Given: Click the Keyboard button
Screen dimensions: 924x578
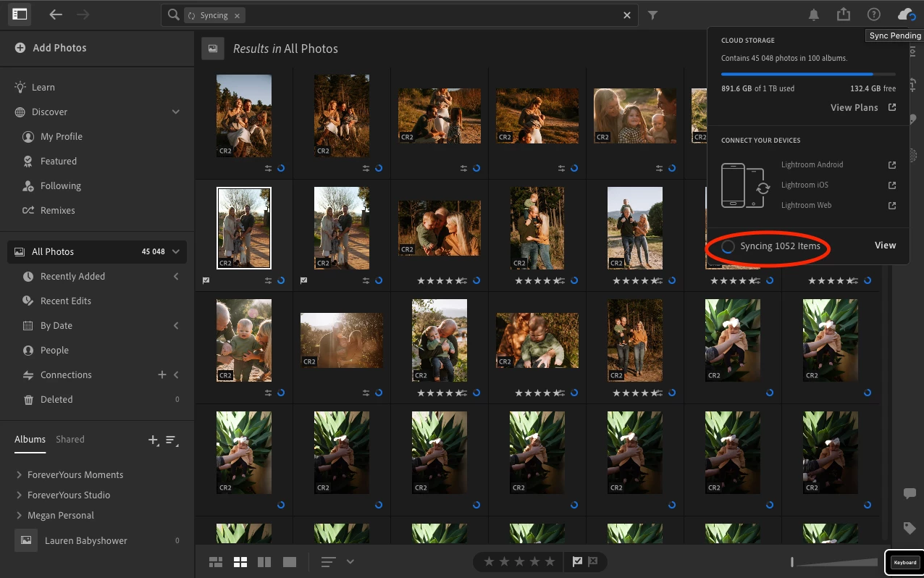Looking at the screenshot, I should pos(904,562).
